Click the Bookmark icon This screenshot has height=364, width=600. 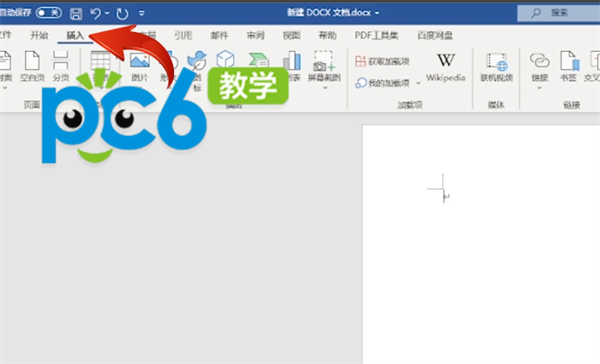click(568, 67)
